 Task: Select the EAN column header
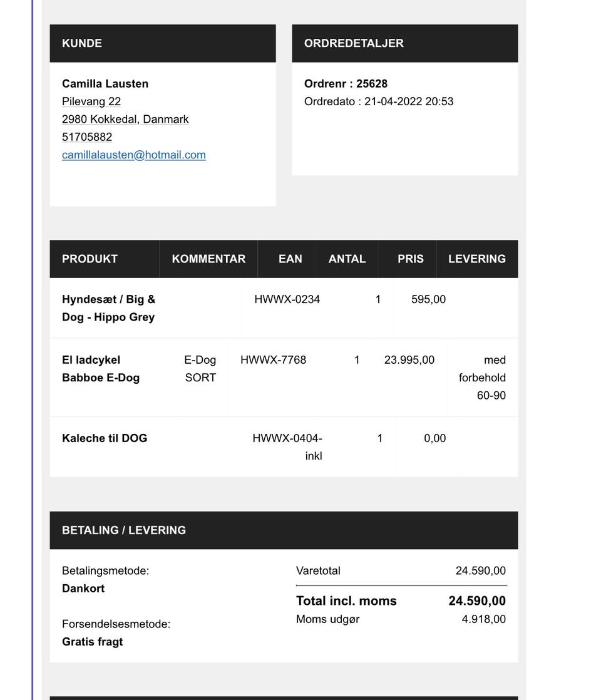click(x=290, y=259)
